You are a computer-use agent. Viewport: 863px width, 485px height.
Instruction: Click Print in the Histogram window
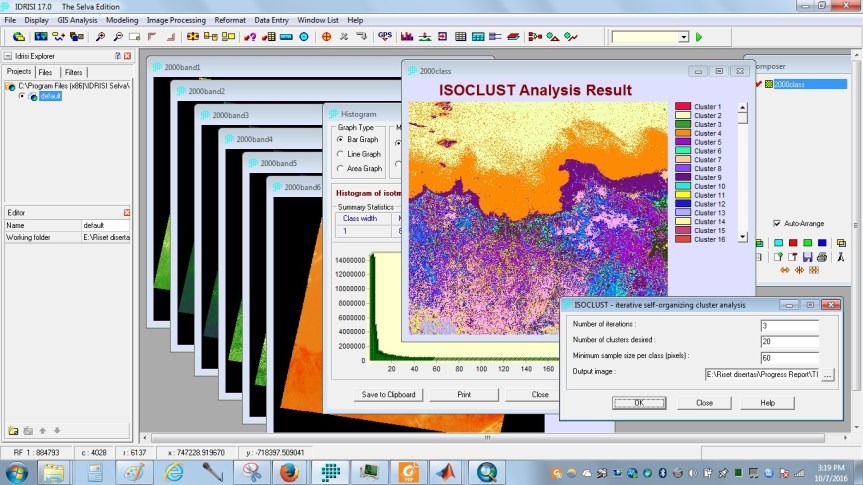464,395
